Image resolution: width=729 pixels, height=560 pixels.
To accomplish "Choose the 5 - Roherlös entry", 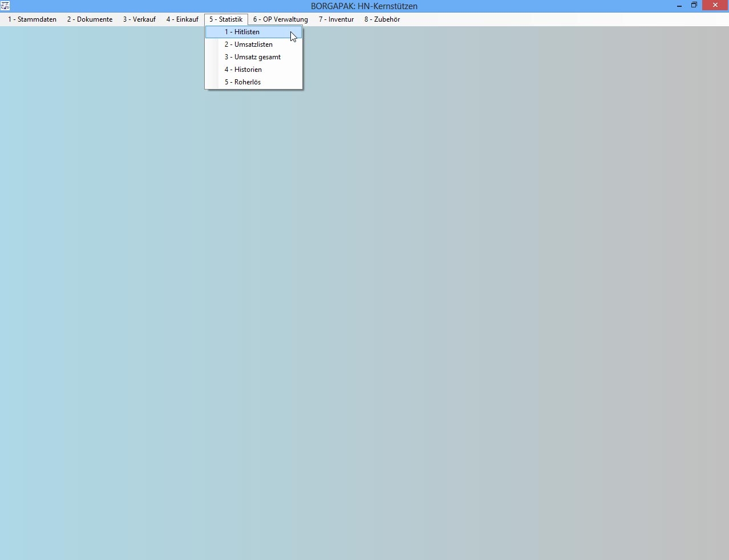I will tap(254, 82).
